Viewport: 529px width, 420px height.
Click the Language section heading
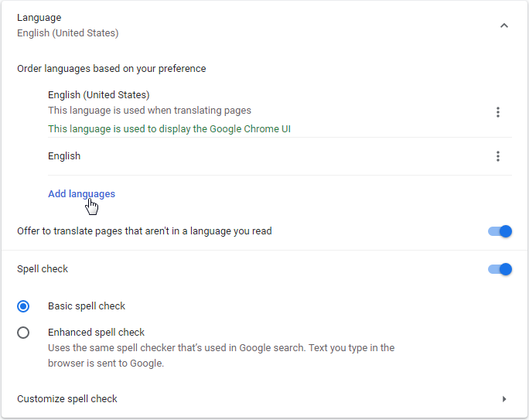click(x=39, y=18)
